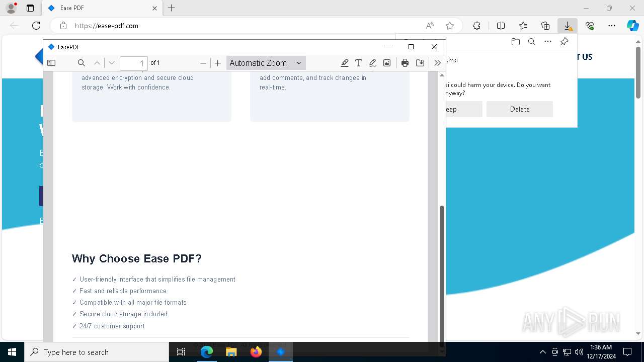The image size is (644, 362).
Task: Save the PDF with download icon
Action: pos(420,63)
